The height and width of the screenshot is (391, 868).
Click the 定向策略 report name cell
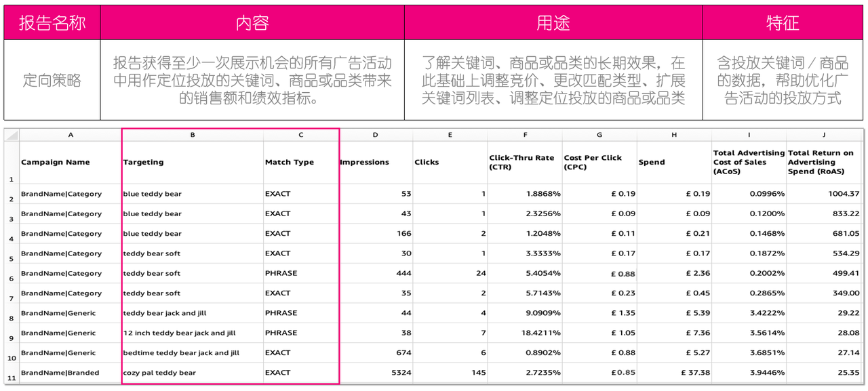coord(52,81)
